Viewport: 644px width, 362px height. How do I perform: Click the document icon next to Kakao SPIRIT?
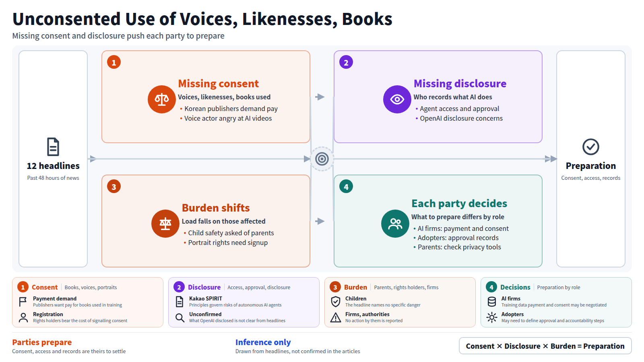pyautogui.click(x=180, y=302)
